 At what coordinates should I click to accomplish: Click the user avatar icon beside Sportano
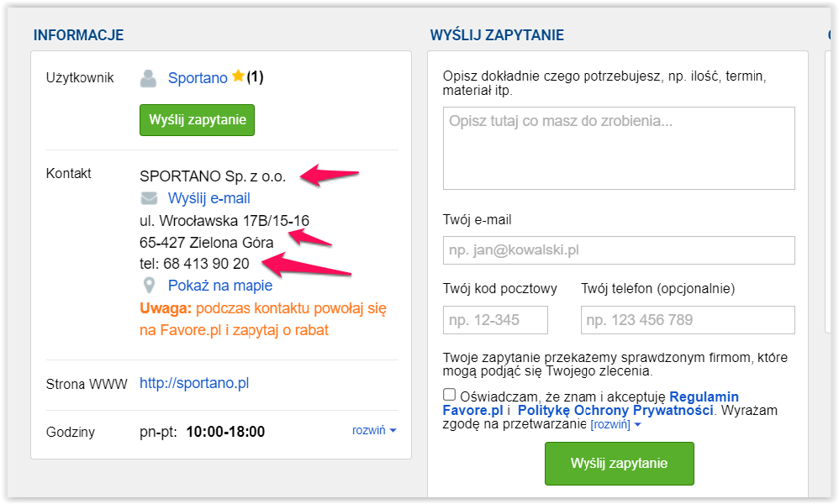coord(148,79)
